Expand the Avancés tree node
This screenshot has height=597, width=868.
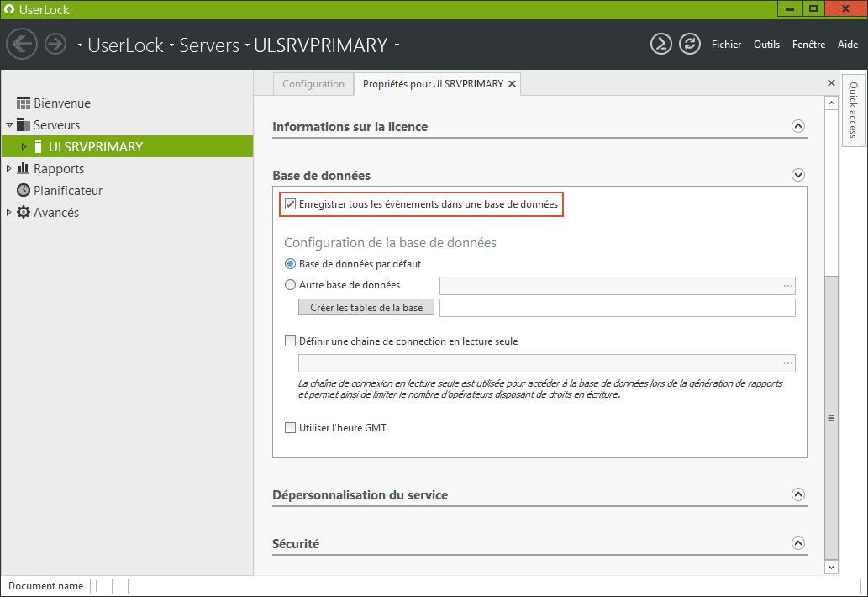click(9, 212)
